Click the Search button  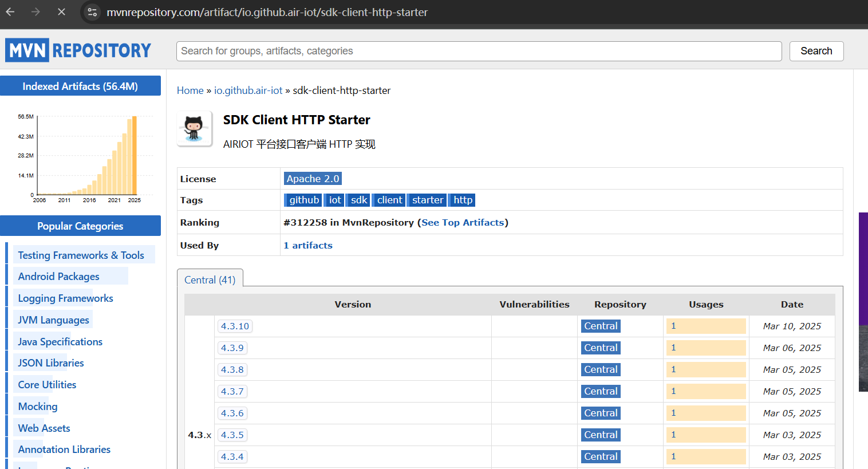816,51
